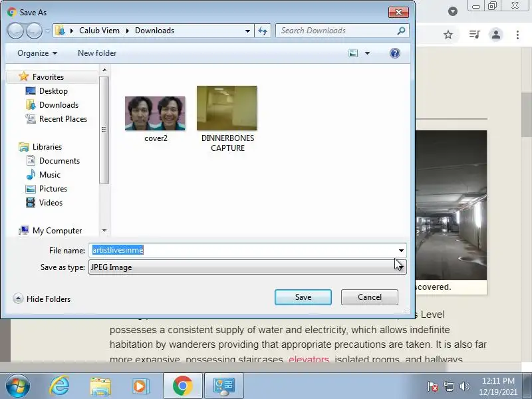The image size is (532, 399).
Task: Click the Back navigation arrow in Save As
Action: (x=15, y=31)
